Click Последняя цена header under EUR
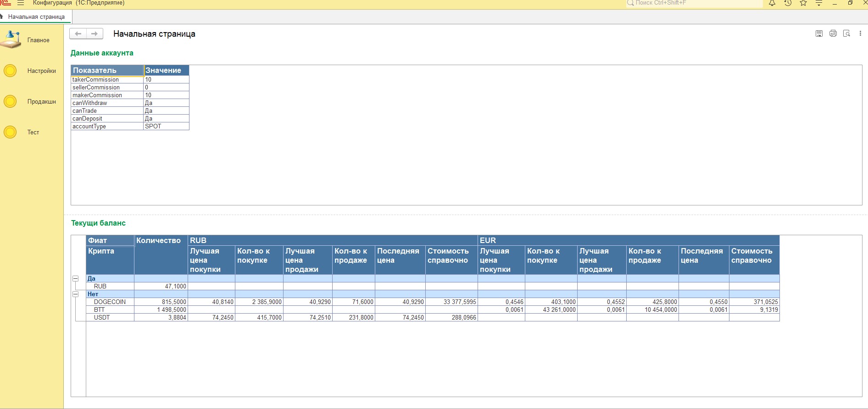This screenshot has width=868, height=409. pyautogui.click(x=704, y=260)
